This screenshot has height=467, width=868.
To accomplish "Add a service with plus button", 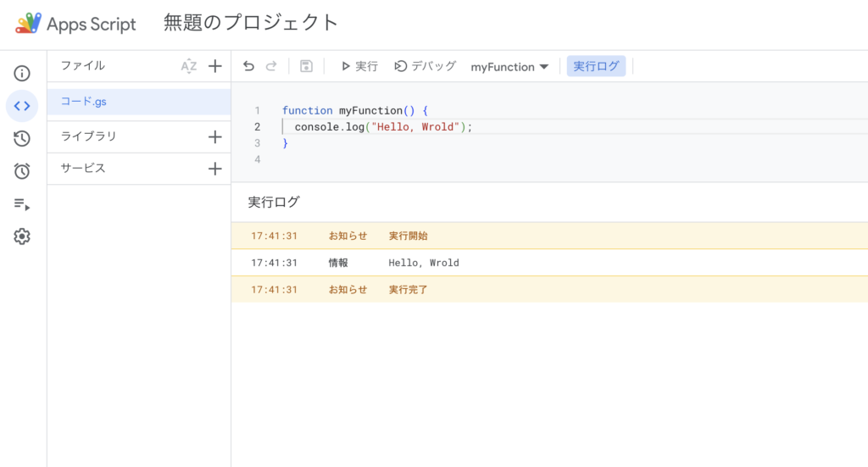I will [x=214, y=169].
